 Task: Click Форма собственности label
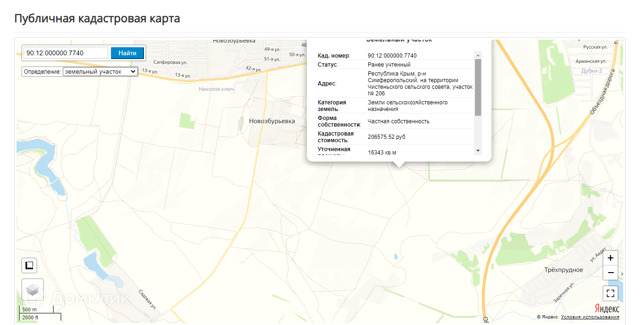(x=339, y=121)
